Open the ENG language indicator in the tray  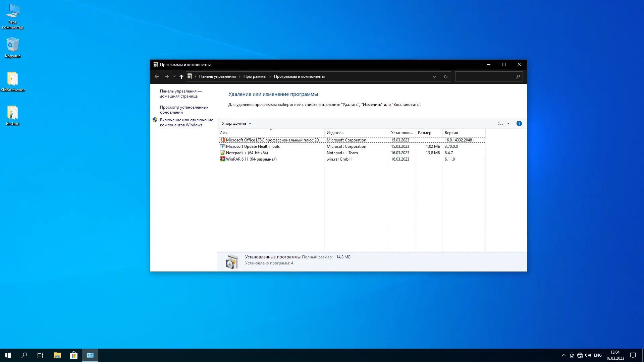pyautogui.click(x=597, y=355)
